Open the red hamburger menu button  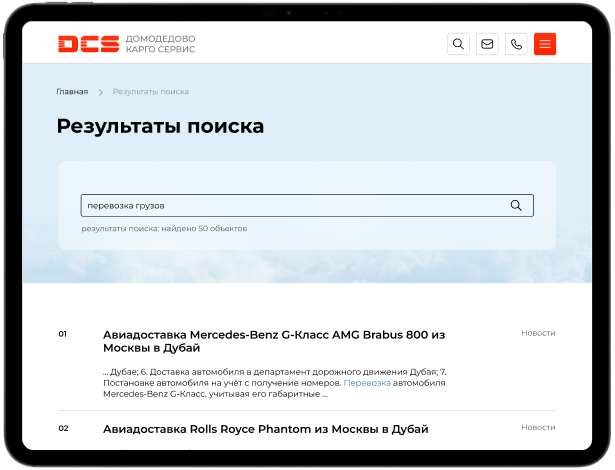click(545, 44)
